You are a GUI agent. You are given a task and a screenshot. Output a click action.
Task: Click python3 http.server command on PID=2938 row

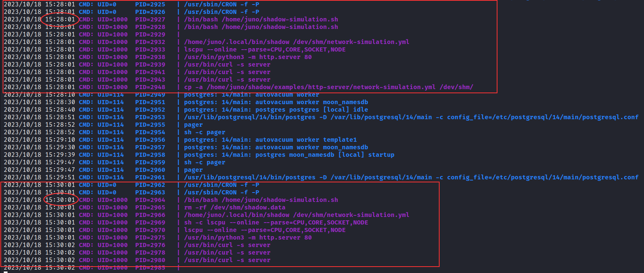click(248, 57)
